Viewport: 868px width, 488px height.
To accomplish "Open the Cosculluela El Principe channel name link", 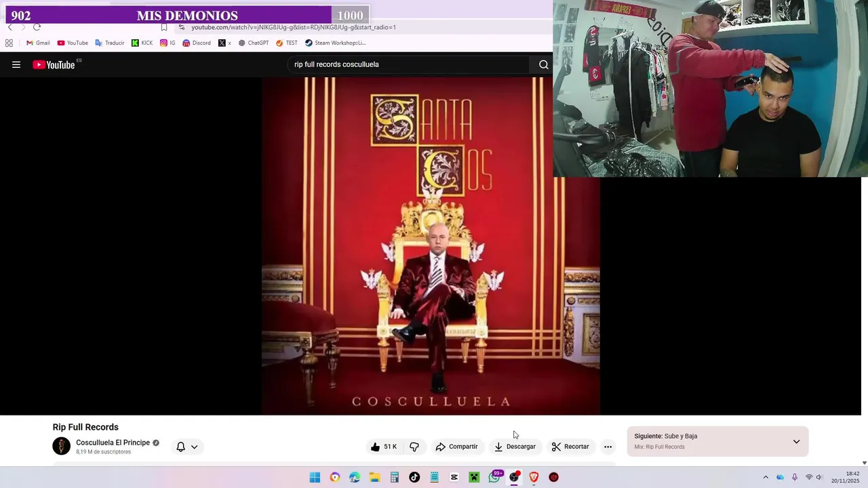I will pos(113,443).
